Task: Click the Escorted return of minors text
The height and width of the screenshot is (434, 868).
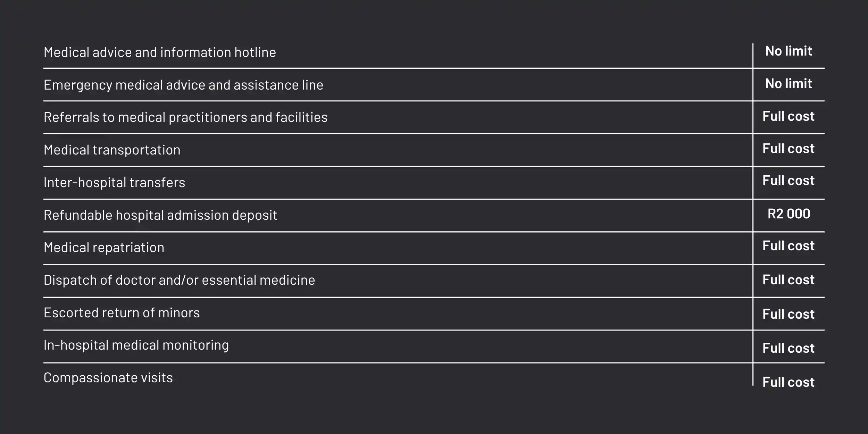Action: click(122, 313)
